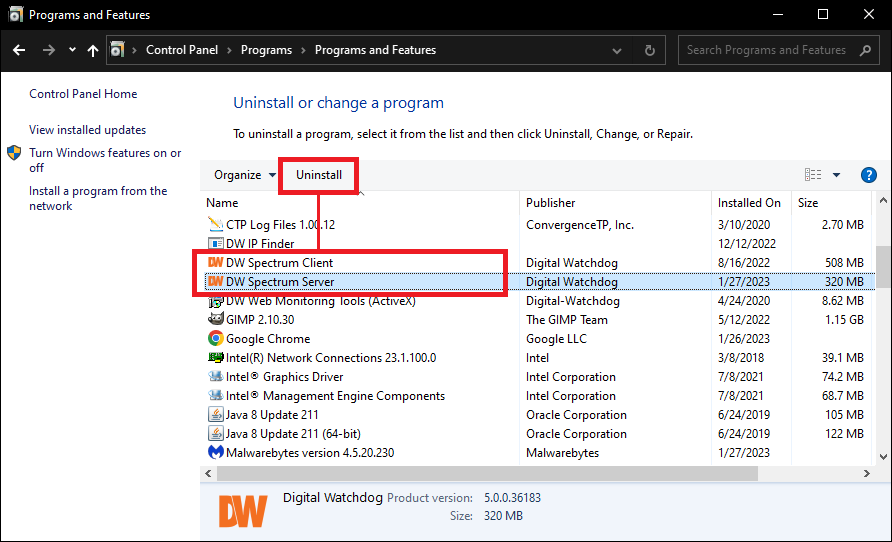Expand the view options dropdown arrow
The image size is (892, 542).
coord(836,175)
